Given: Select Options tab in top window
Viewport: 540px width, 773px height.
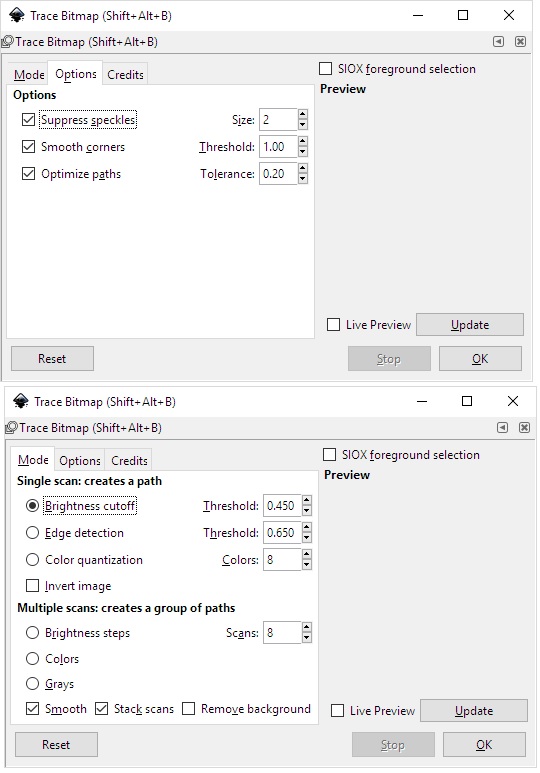Looking at the screenshot, I should 76,73.
